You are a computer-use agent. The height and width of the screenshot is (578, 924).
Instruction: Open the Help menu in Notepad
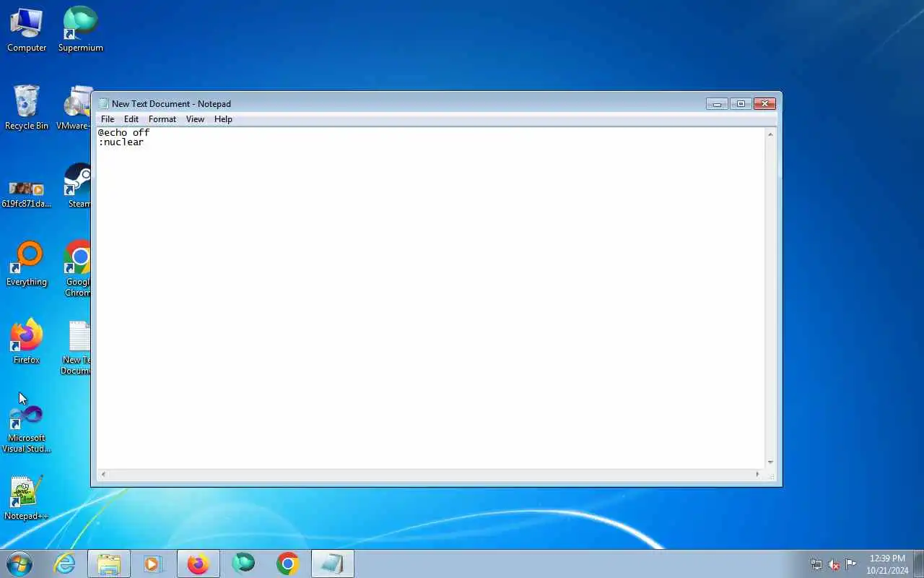(223, 119)
